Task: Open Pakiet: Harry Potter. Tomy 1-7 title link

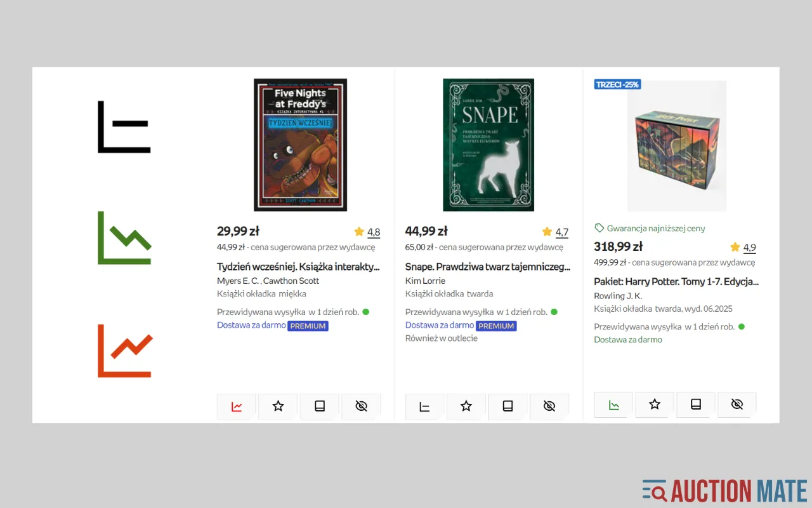Action: [x=676, y=281]
